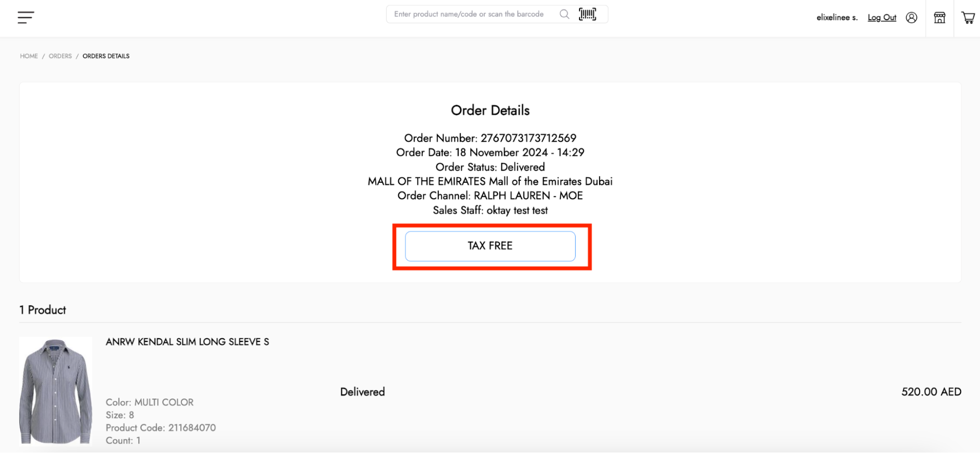Click the 520.00 AED price
The height and width of the screenshot is (453, 980).
(931, 392)
